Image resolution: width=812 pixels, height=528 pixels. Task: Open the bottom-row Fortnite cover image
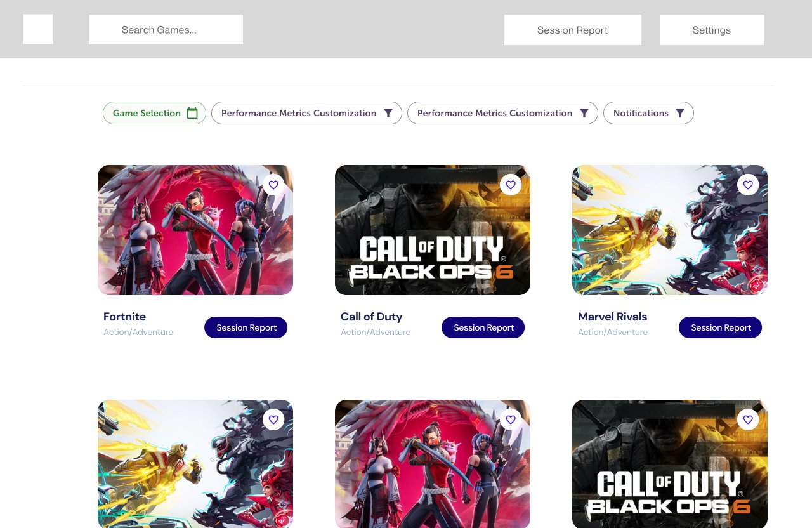click(433, 464)
